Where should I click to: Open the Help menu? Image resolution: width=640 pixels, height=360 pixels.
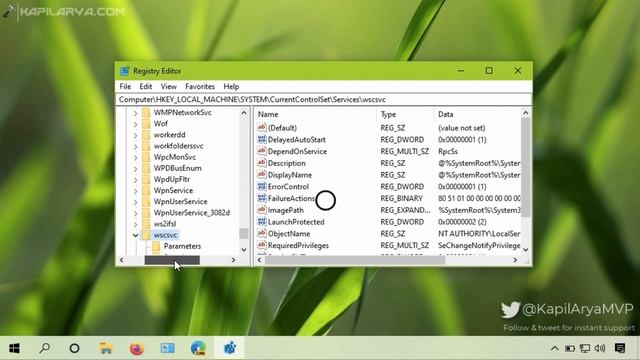click(x=231, y=87)
